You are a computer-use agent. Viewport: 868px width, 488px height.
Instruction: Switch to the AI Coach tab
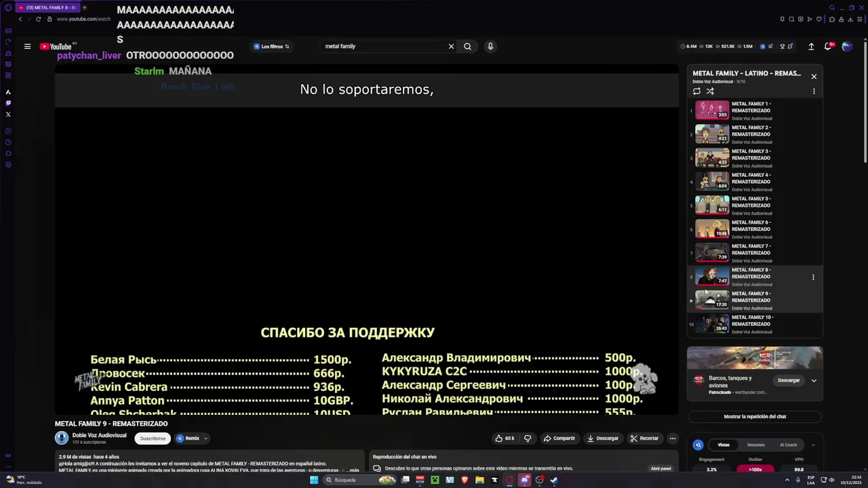[788, 445]
